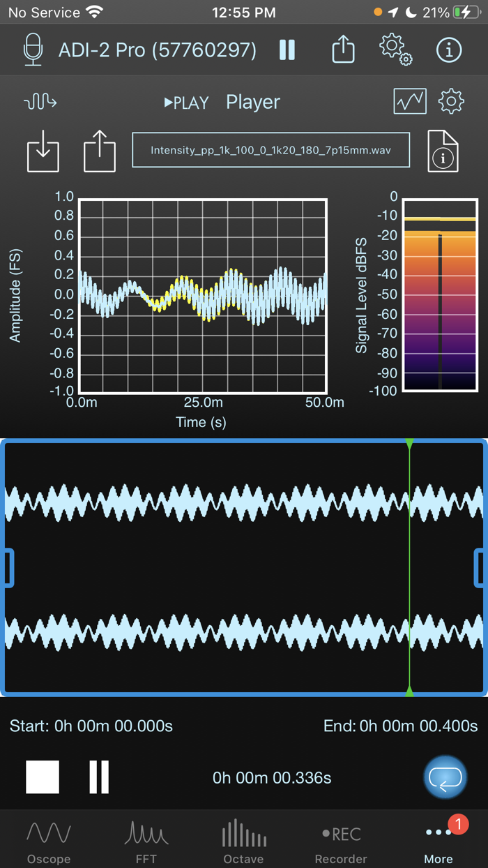488x868 pixels.
Task: Tap the Signal Level dBFS meter
Action: coord(439,294)
